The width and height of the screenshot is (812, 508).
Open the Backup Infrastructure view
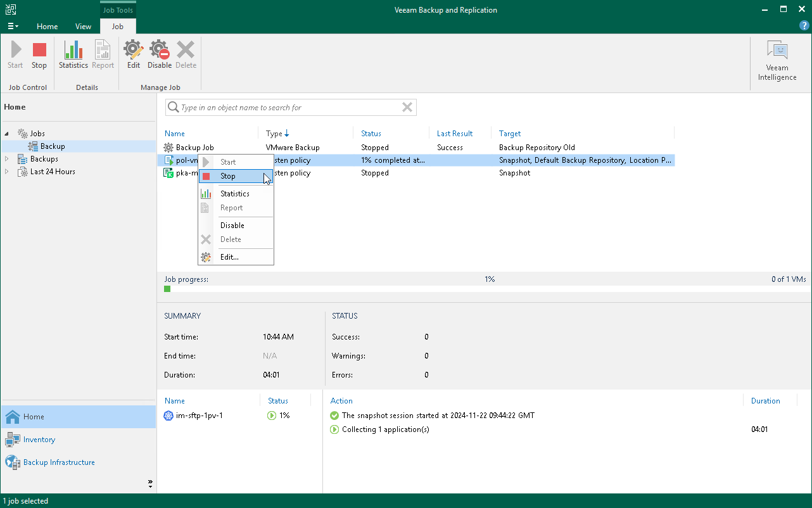(x=78, y=462)
